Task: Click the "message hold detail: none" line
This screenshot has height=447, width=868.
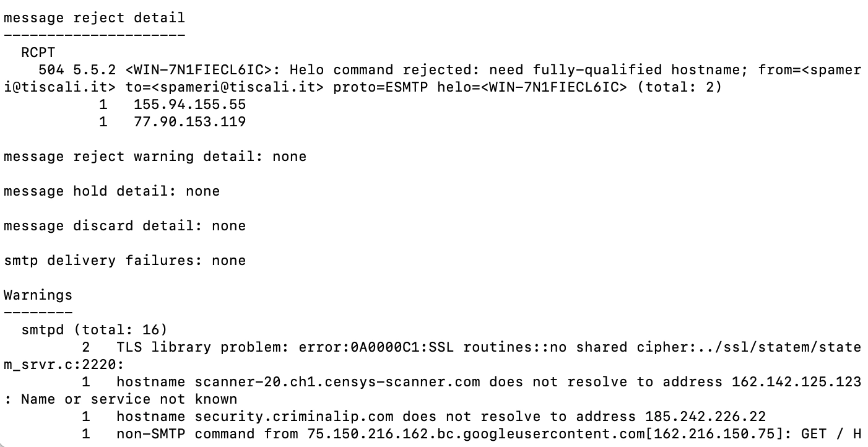Action: click(111, 191)
